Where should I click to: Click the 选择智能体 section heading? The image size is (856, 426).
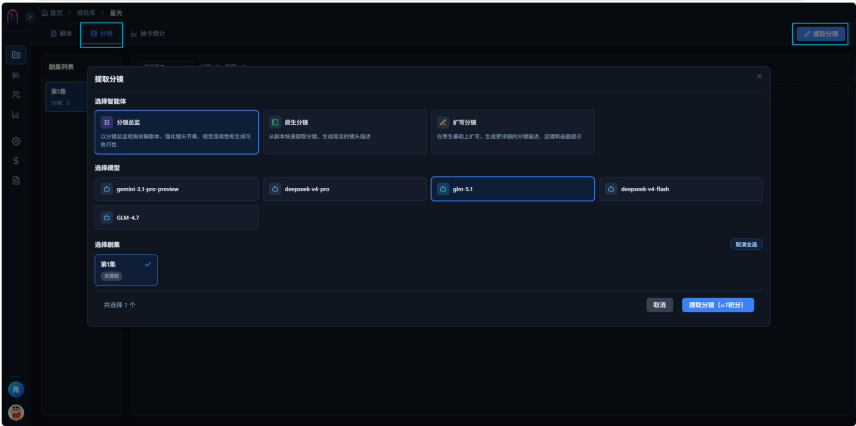[111, 101]
